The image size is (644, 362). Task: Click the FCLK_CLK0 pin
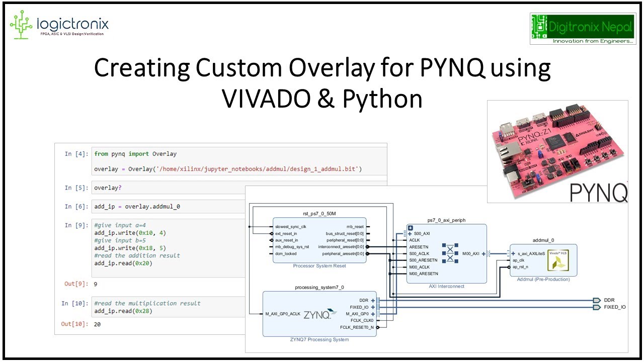click(x=363, y=320)
